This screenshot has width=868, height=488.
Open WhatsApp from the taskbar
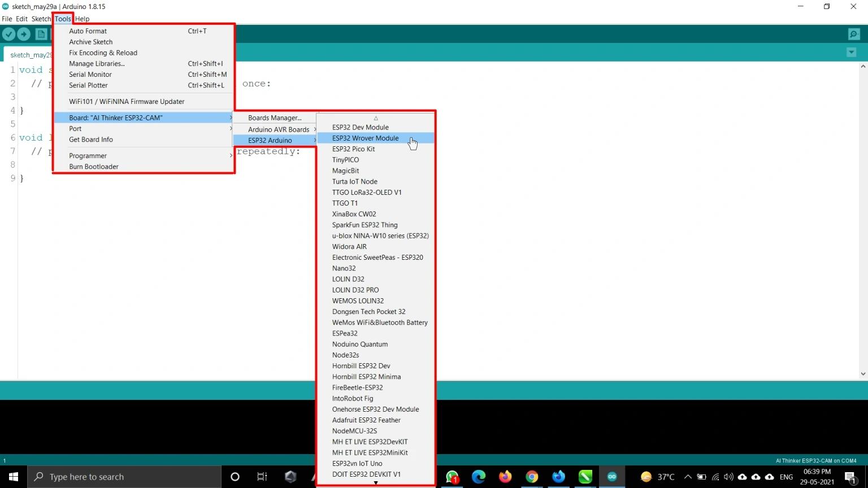click(x=452, y=477)
